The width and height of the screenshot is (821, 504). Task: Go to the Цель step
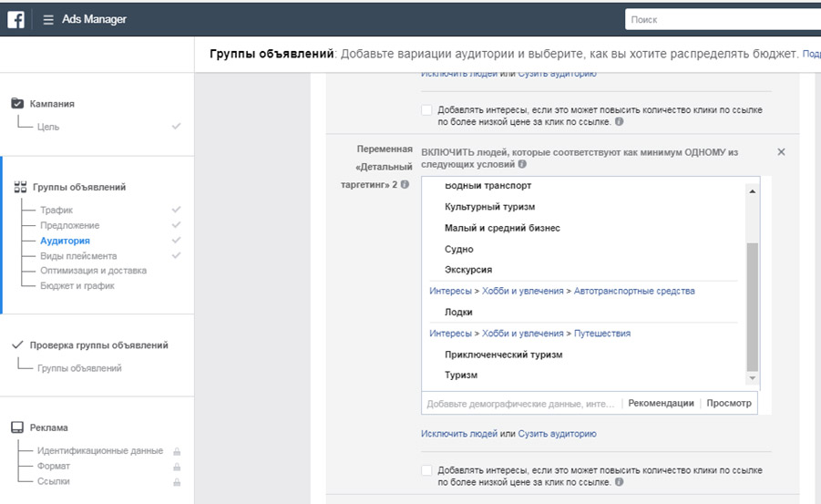pyautogui.click(x=48, y=127)
